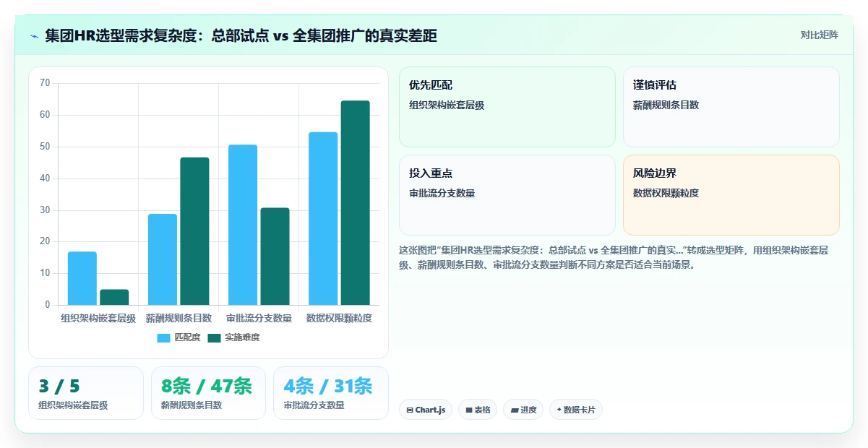Open the 谨慎评估 matrix card
The height and width of the screenshot is (448, 868).
(x=731, y=107)
